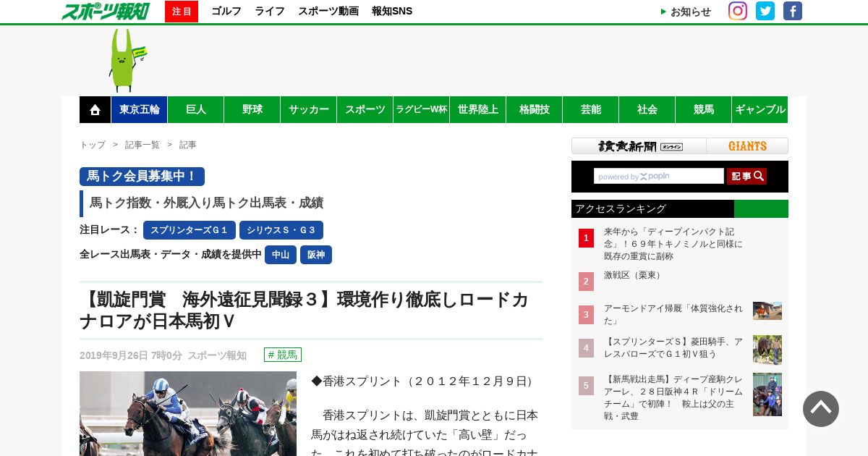Select 東京五輪 in navigation bar
Image resolution: width=868 pixels, height=456 pixels.
point(140,109)
